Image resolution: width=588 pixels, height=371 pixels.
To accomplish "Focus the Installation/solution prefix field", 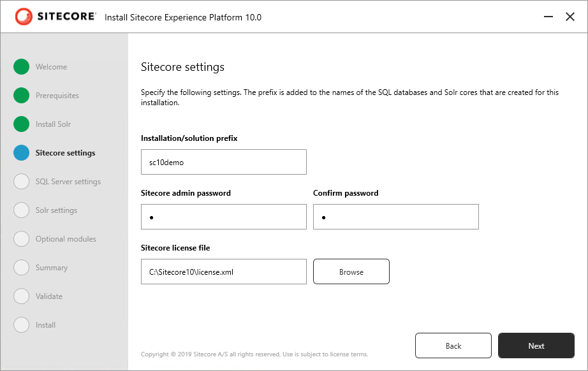I will (x=224, y=162).
